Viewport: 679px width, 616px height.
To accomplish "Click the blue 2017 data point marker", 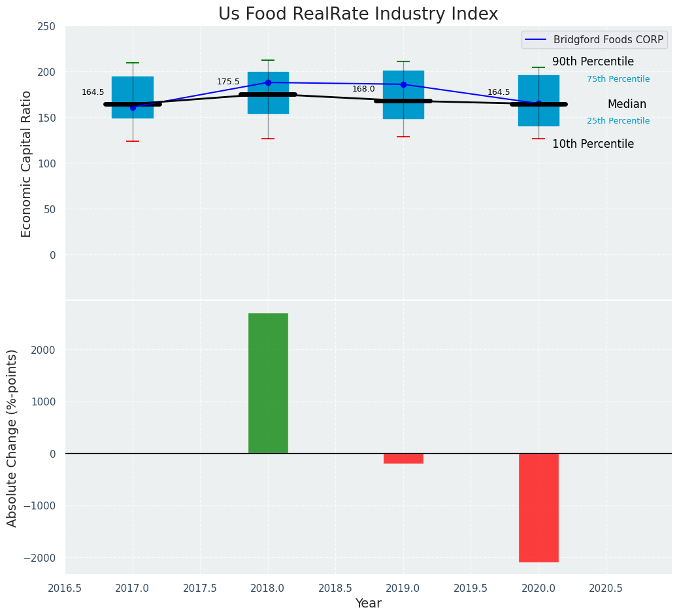I will pos(133,107).
